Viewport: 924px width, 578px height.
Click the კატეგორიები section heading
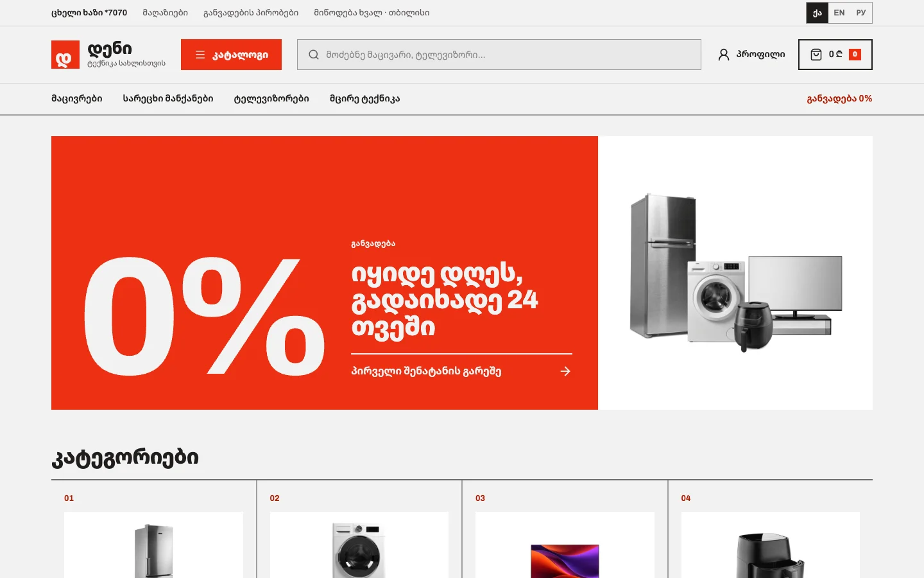(125, 457)
